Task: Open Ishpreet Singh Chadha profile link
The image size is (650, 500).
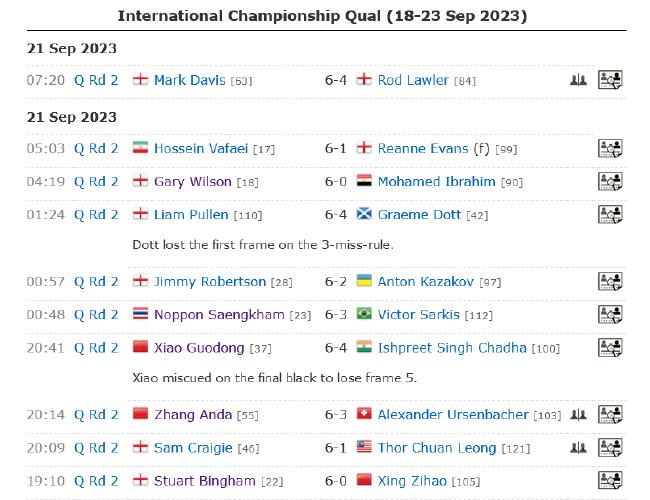Action: 452,348
